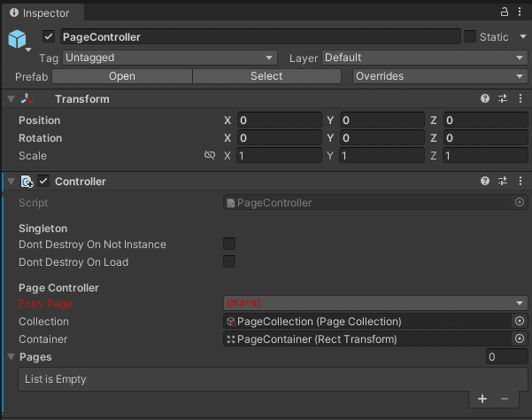
Task: Toggle PageController active checkbox
Action: coord(49,36)
